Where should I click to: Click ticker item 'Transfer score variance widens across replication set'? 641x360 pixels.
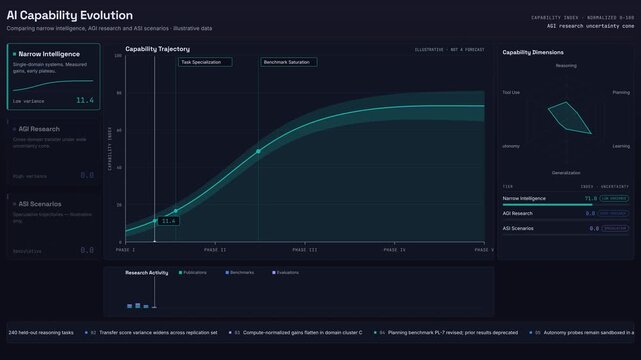pos(158,333)
